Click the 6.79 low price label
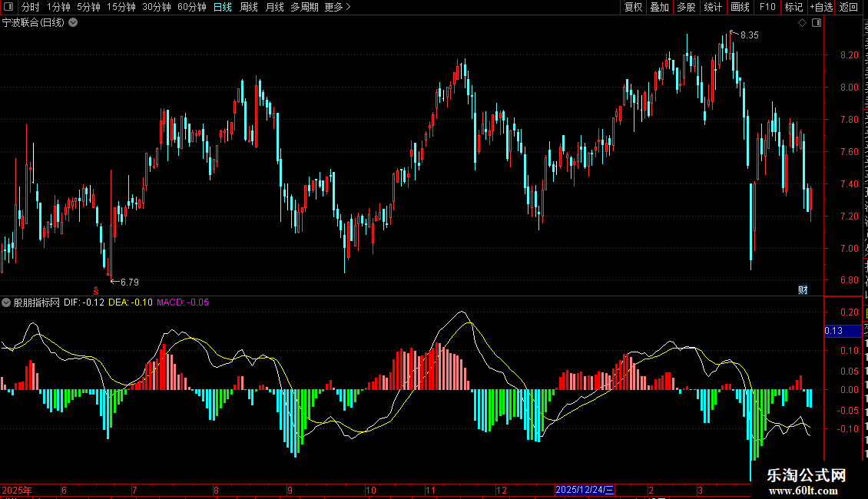 pos(130,283)
